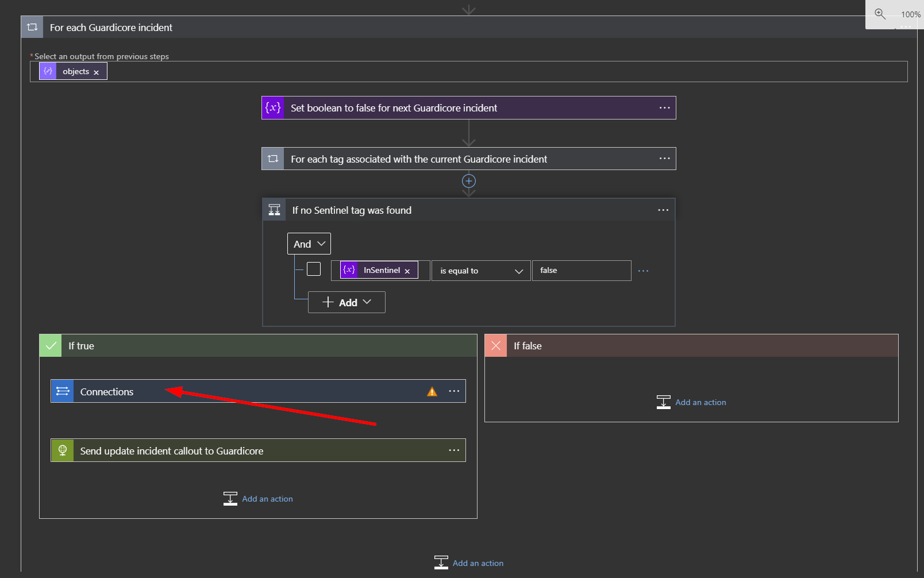The image size is (924, 578).
Task: Click the If true checkmark icon
Action: pyautogui.click(x=51, y=346)
